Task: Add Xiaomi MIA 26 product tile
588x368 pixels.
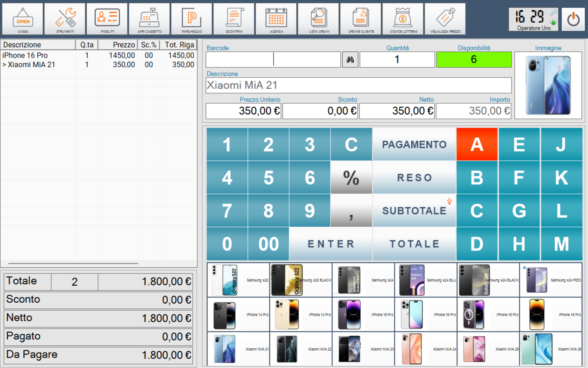Action: [x=551, y=349]
